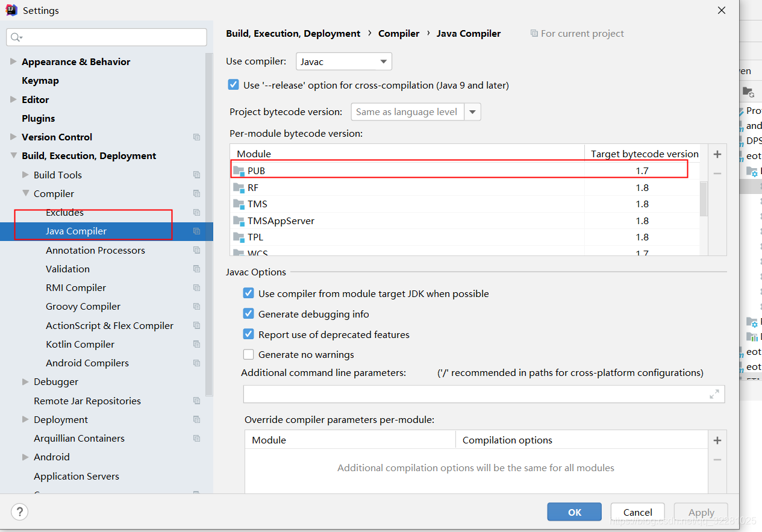Select Annotation Processors in settings tree
Viewport: 762px width, 532px height.
[x=95, y=250]
